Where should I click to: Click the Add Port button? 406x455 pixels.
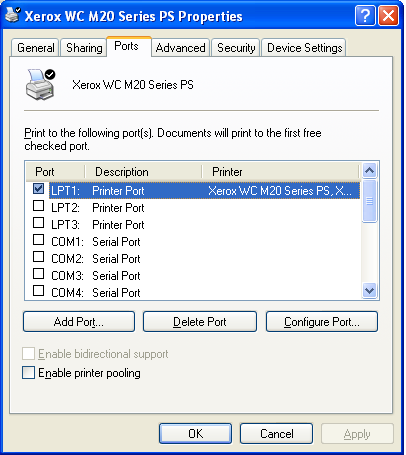click(79, 322)
